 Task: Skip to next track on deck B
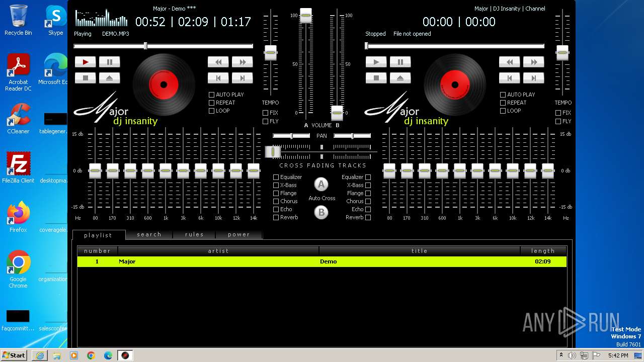[533, 78]
